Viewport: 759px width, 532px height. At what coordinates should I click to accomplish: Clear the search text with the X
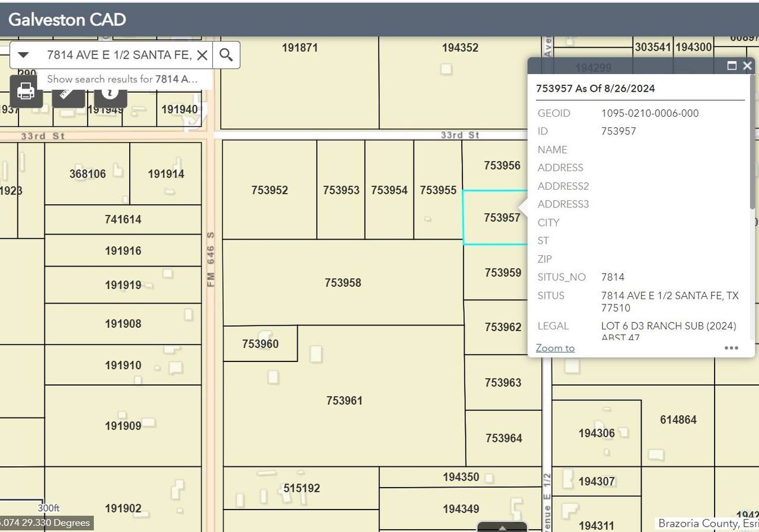[202, 55]
